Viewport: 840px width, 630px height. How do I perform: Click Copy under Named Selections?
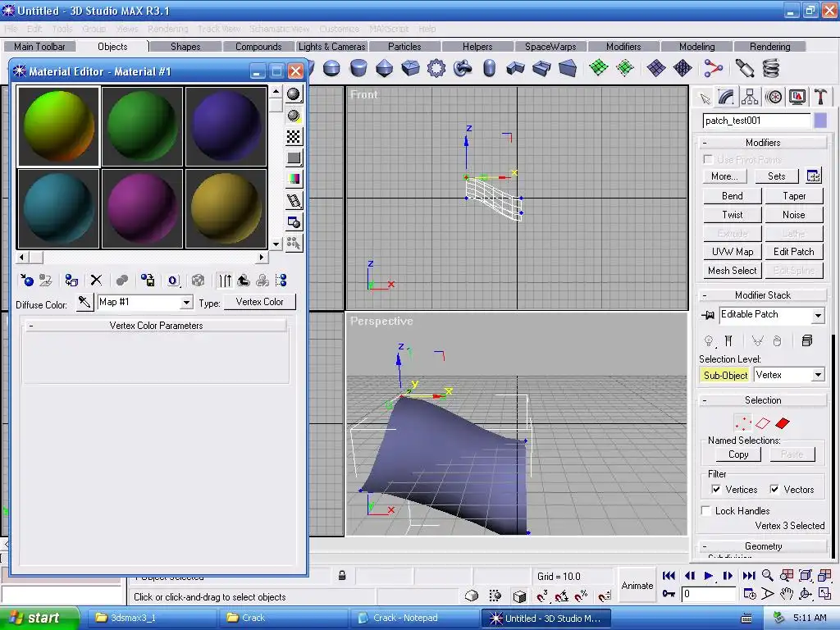click(x=738, y=454)
